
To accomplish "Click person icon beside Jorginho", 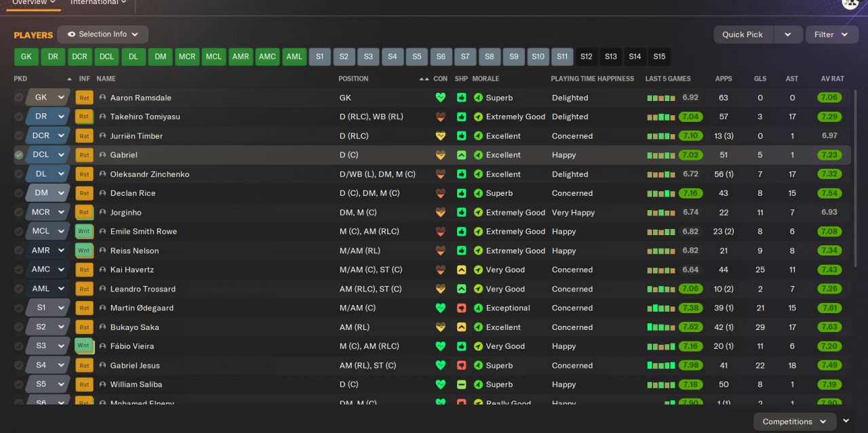I will click(103, 212).
